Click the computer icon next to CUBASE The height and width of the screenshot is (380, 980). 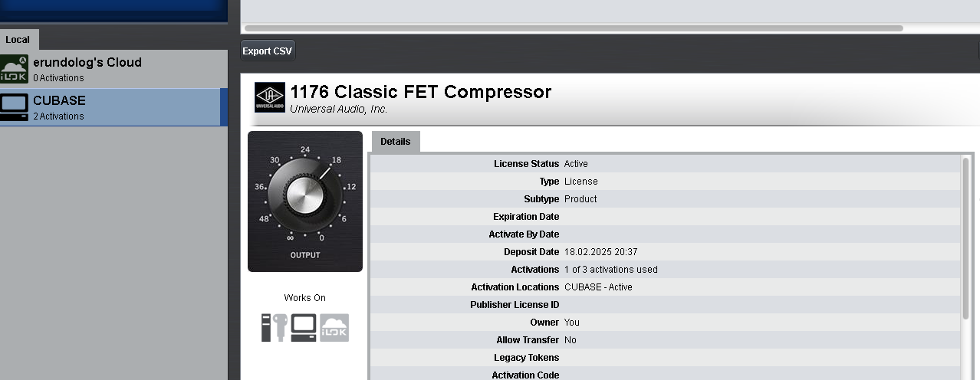coord(15,107)
